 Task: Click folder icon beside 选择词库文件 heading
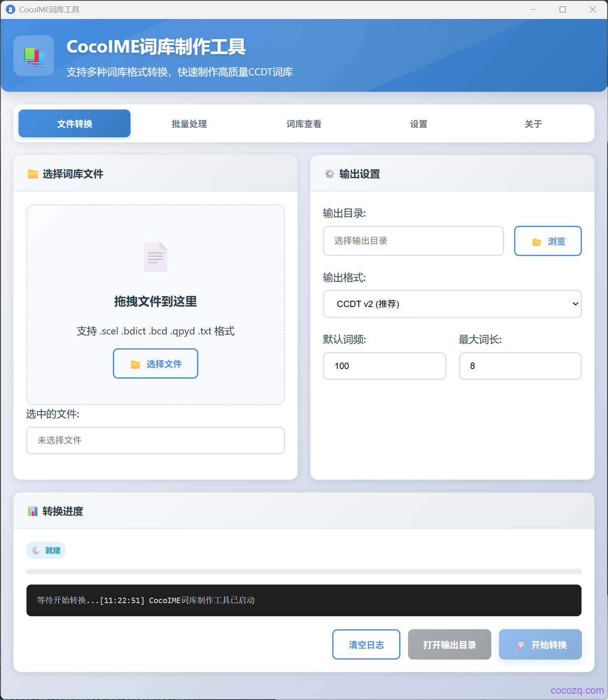point(33,174)
